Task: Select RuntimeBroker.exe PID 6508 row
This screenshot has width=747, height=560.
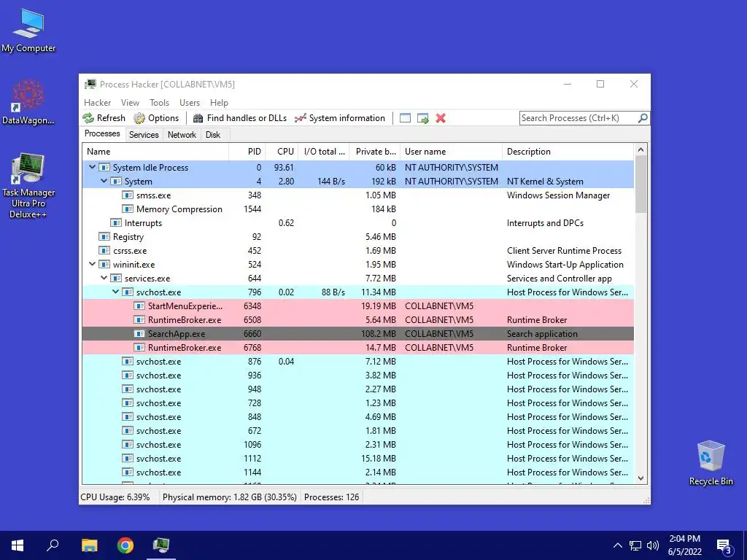Action: pyautogui.click(x=357, y=320)
